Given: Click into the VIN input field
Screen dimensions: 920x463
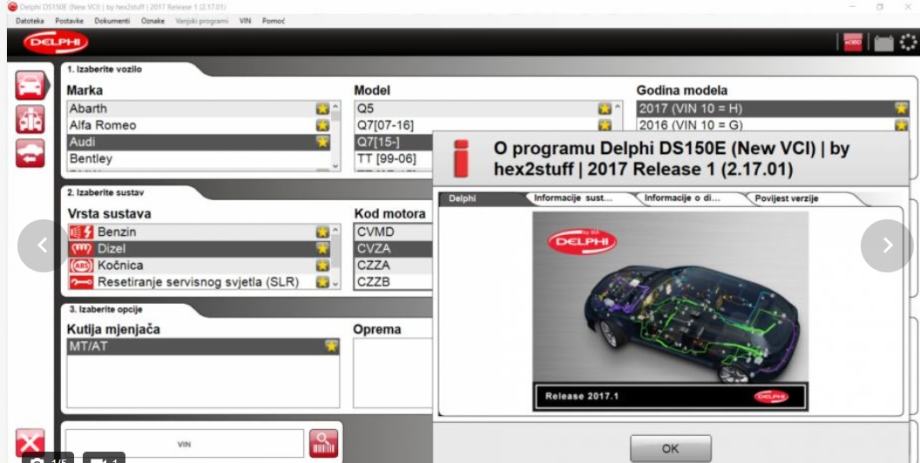Looking at the screenshot, I should coord(184,444).
